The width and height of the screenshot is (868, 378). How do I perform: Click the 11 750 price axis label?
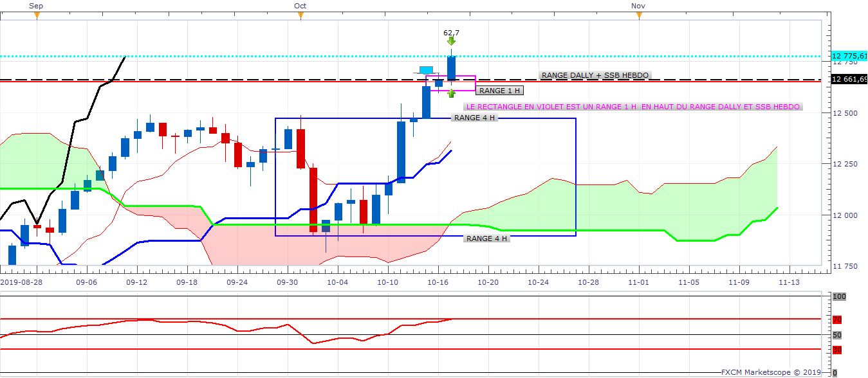pyautogui.click(x=845, y=266)
